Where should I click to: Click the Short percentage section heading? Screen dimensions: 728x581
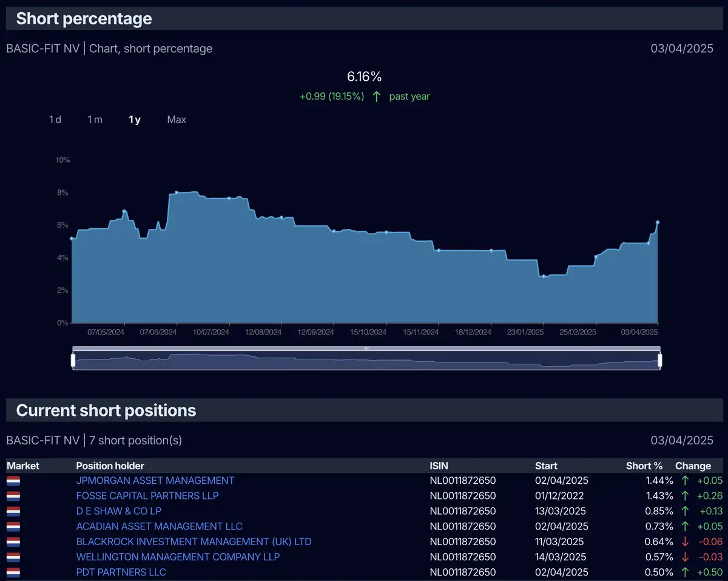84,19
